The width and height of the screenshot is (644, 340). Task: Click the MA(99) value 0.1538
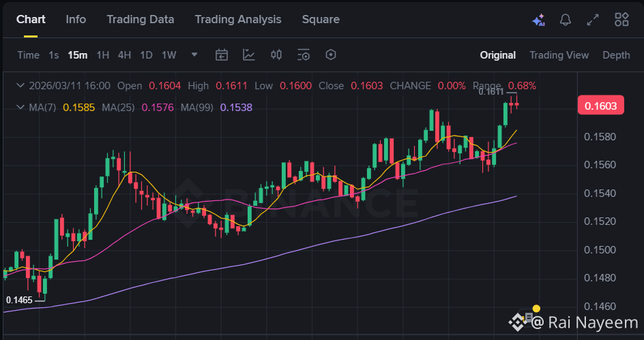coord(236,108)
